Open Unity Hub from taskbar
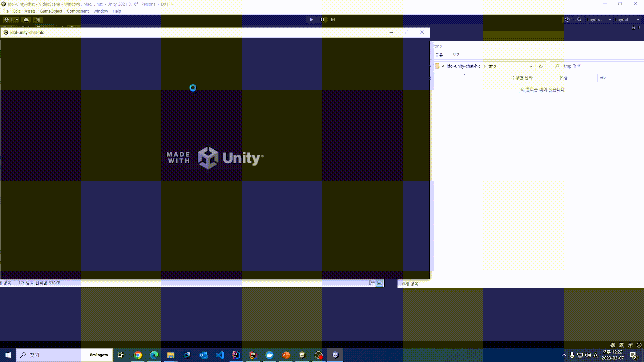 click(x=302, y=355)
